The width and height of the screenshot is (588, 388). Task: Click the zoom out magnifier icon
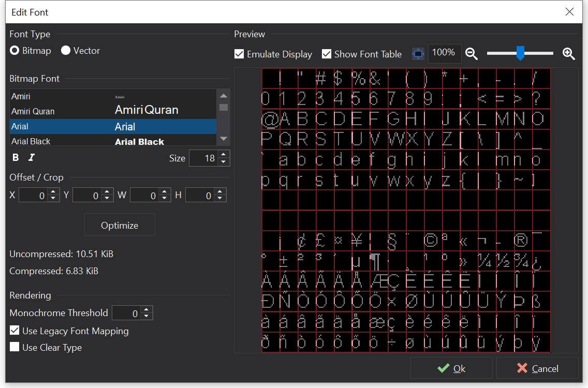point(471,54)
